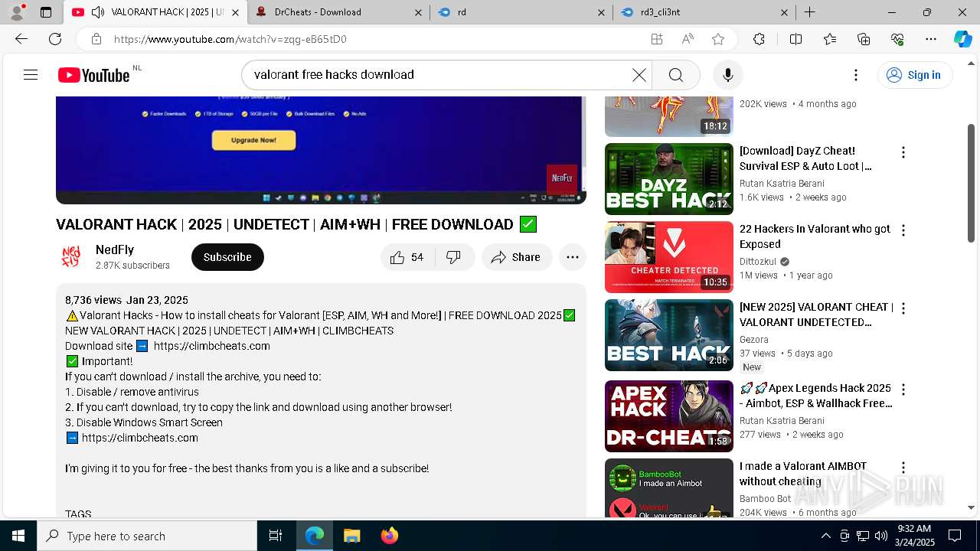The image size is (980, 551).
Task: Open the NedFly channel avatar
Action: coord(71,257)
